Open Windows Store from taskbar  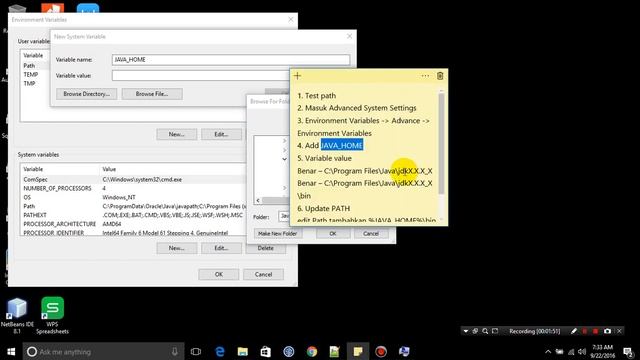[x=266, y=351]
